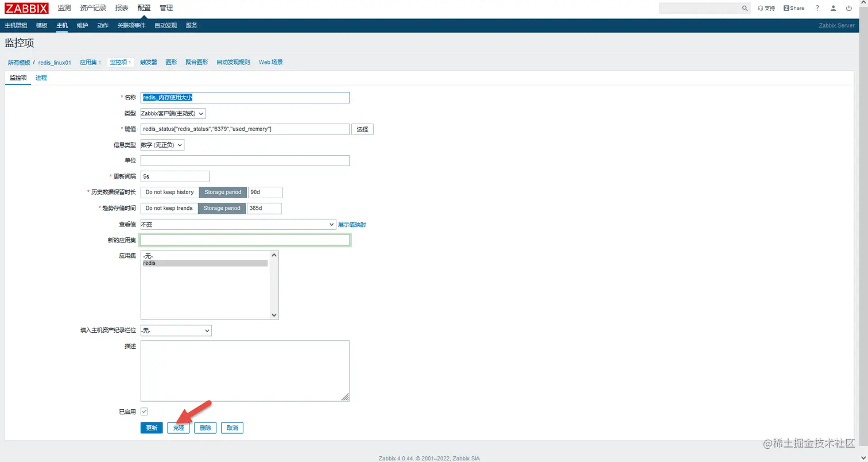868x462 pixels.
Task: Open the 图形 link
Action: point(171,62)
